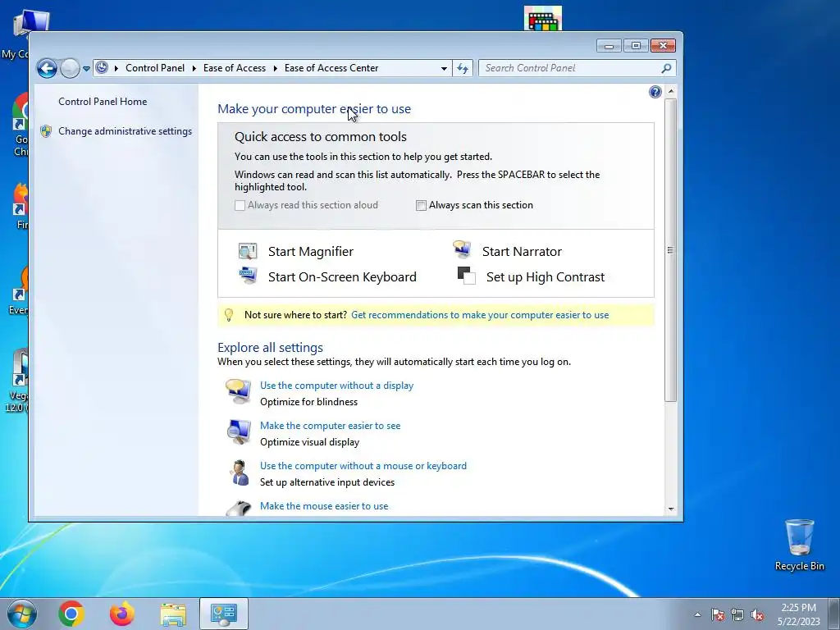Select the Recycle Bin desktop icon
The width and height of the screenshot is (840, 630).
click(x=799, y=546)
